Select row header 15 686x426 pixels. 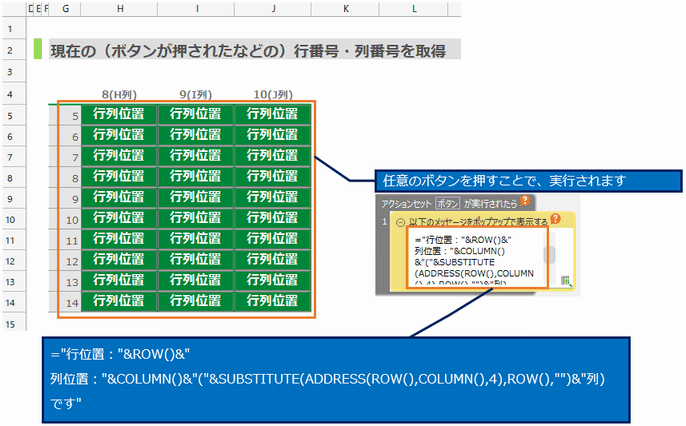9,324
